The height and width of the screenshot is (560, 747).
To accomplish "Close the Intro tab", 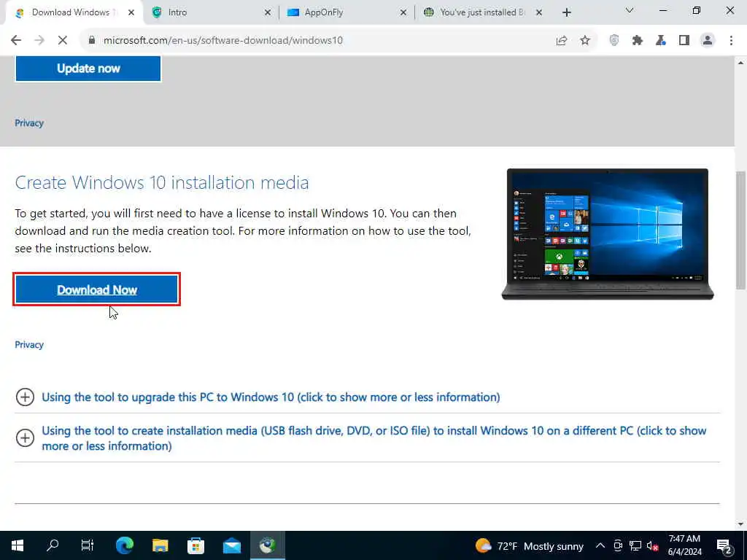I will click(268, 13).
